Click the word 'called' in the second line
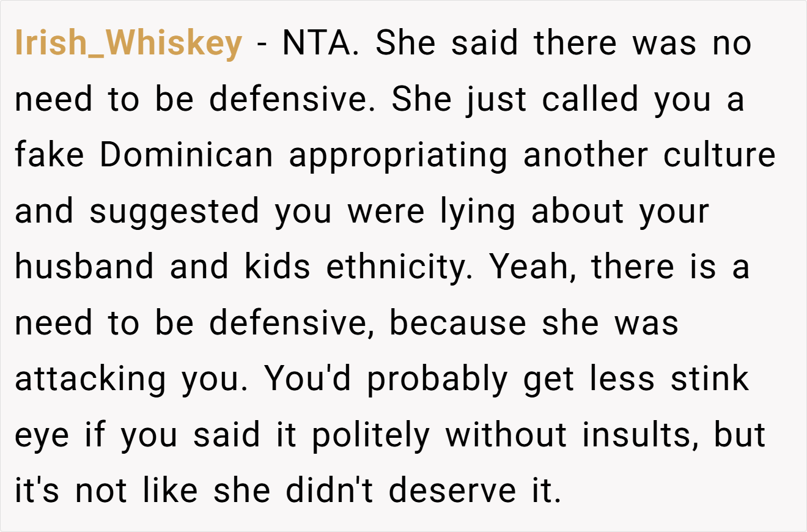This screenshot has height=532, width=807. coord(590,99)
